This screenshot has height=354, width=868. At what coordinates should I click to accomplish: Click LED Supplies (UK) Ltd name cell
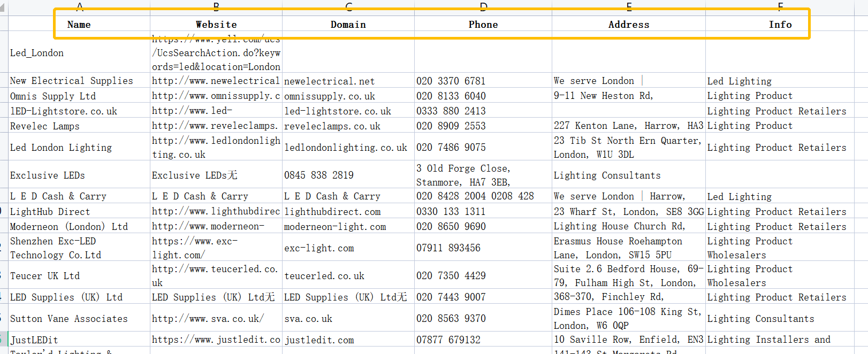pyautogui.click(x=79, y=297)
